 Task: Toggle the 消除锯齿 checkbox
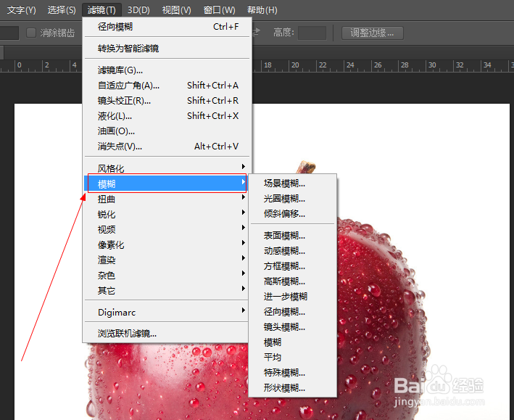[31, 33]
